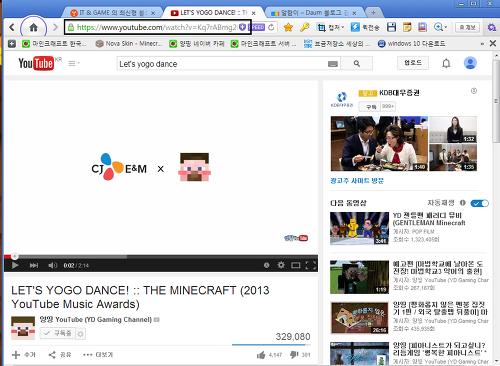The height and width of the screenshot is (366, 500).
Task: Click the lightning quick-send toolbar icon
Action: 355,27
